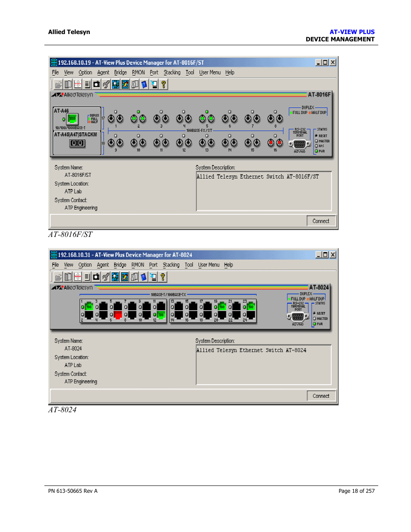Click the open-folder icon in AT-8016F/ST window toolbar

pos(58,84)
